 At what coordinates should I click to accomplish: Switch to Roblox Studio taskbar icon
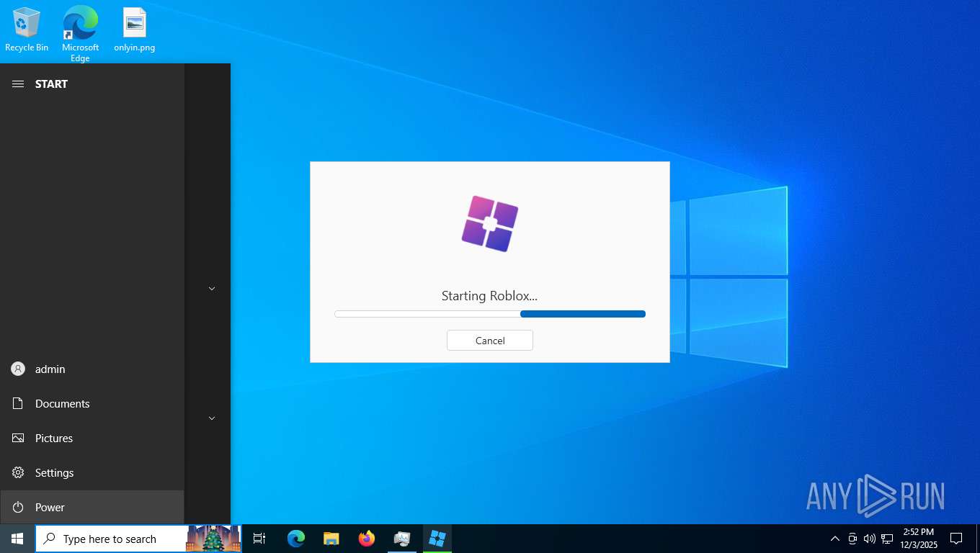437,539
